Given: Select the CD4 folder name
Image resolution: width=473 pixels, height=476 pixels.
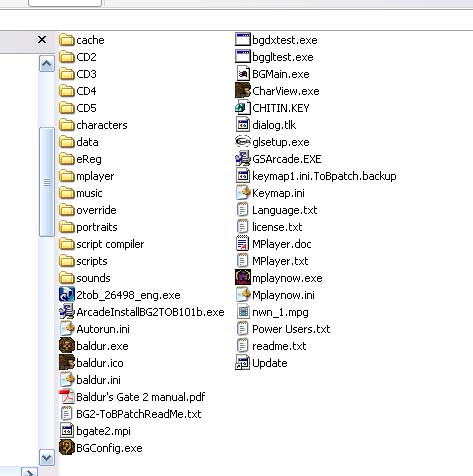Looking at the screenshot, I should (86, 91).
